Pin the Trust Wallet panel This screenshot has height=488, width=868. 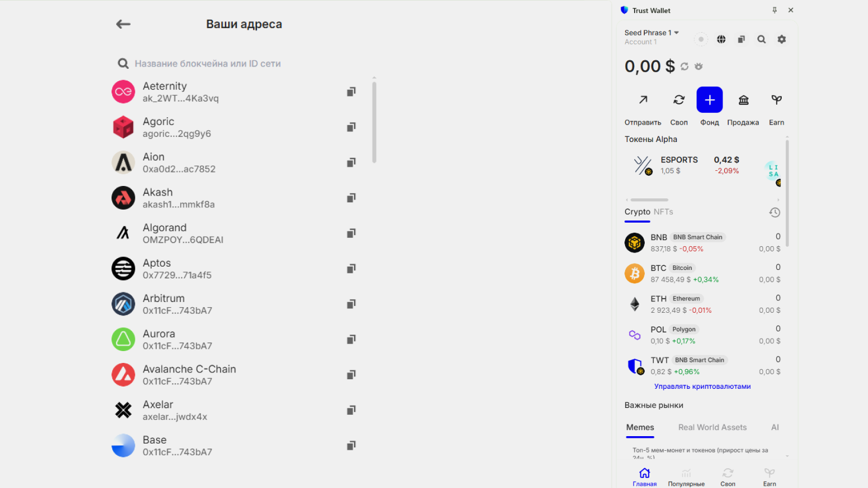coord(774,10)
